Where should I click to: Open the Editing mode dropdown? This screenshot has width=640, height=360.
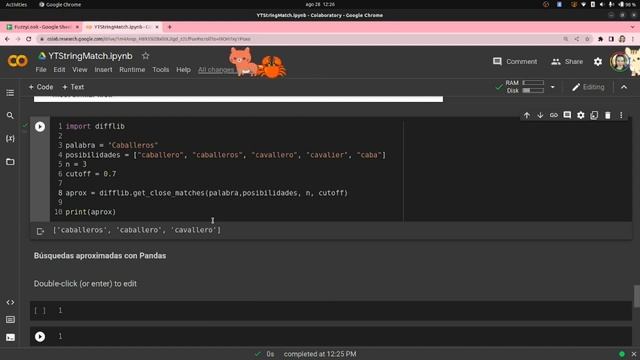588,87
